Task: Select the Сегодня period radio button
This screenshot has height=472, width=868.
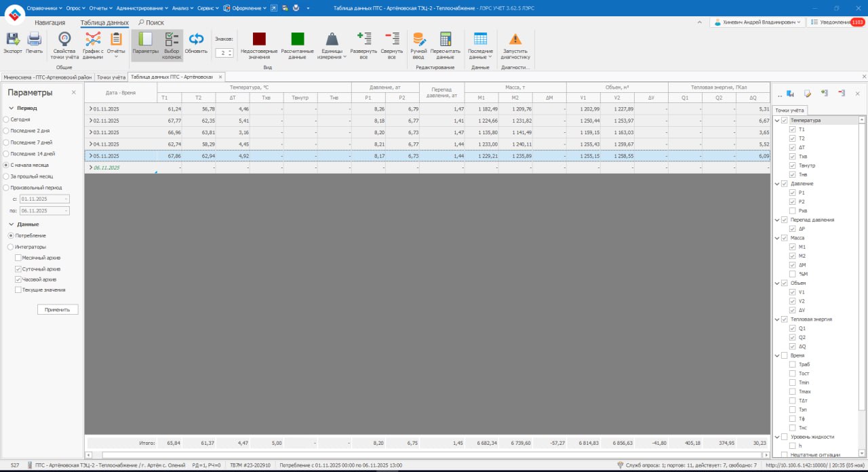Action: (6, 119)
